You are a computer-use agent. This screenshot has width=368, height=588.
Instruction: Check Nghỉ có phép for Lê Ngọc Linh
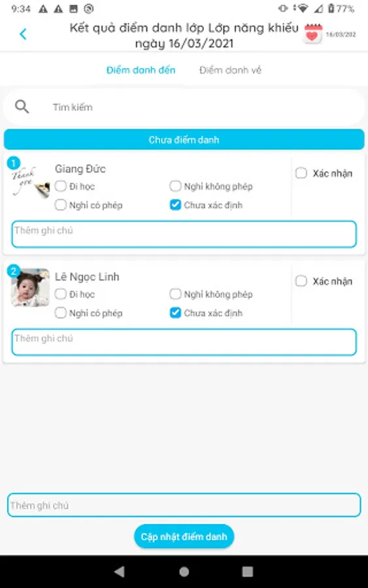click(x=60, y=313)
